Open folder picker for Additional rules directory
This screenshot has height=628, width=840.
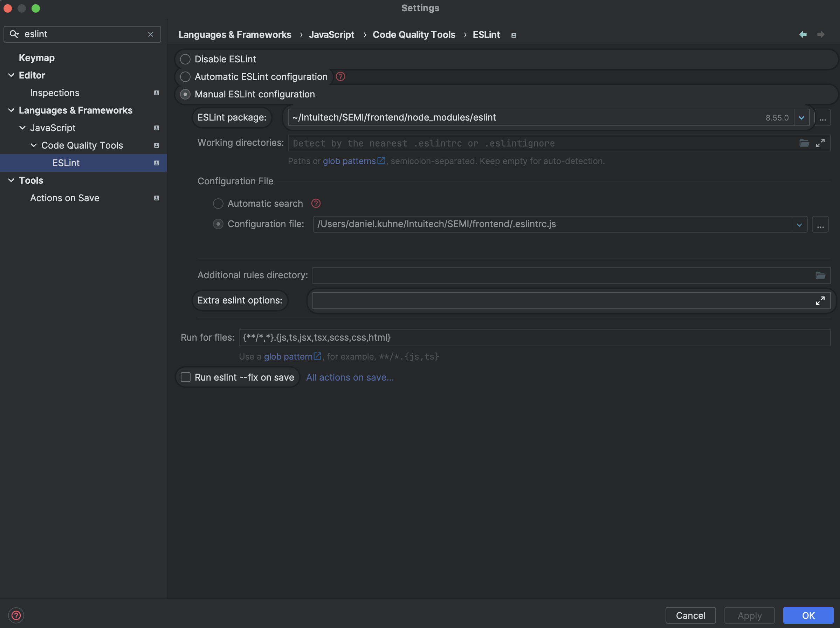[x=821, y=275]
